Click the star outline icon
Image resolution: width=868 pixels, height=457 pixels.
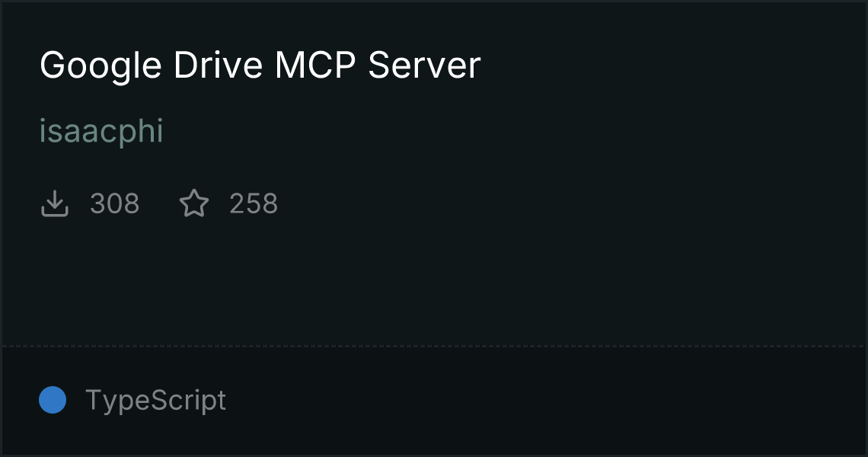click(x=194, y=203)
